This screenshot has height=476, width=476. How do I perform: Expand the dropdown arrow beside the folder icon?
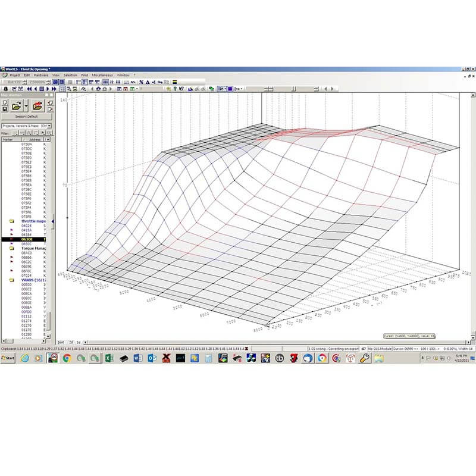[x=26, y=106]
